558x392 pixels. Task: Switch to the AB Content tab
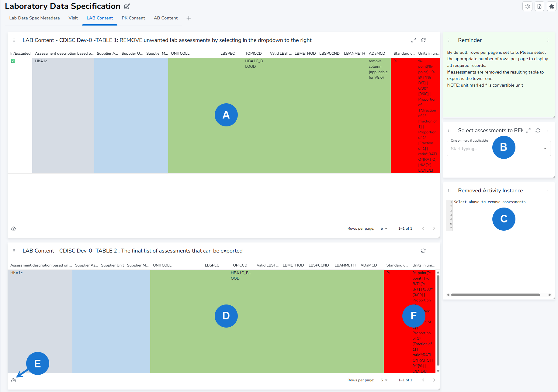pos(166,18)
